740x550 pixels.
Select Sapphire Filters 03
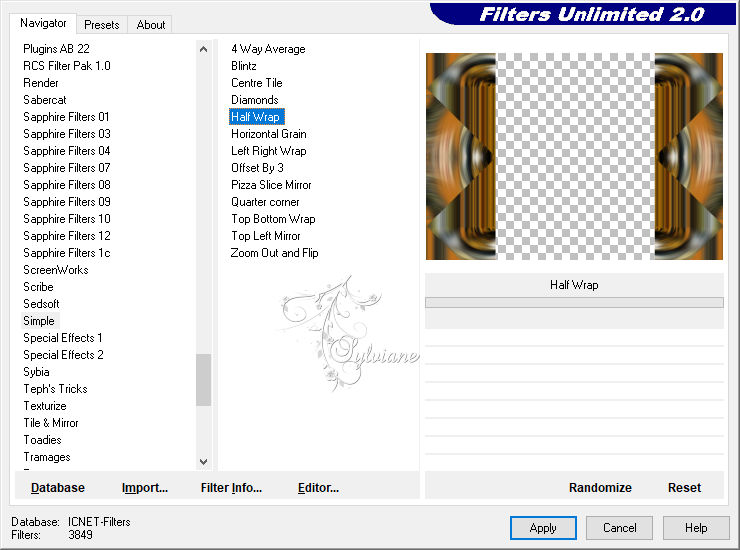[x=67, y=134]
